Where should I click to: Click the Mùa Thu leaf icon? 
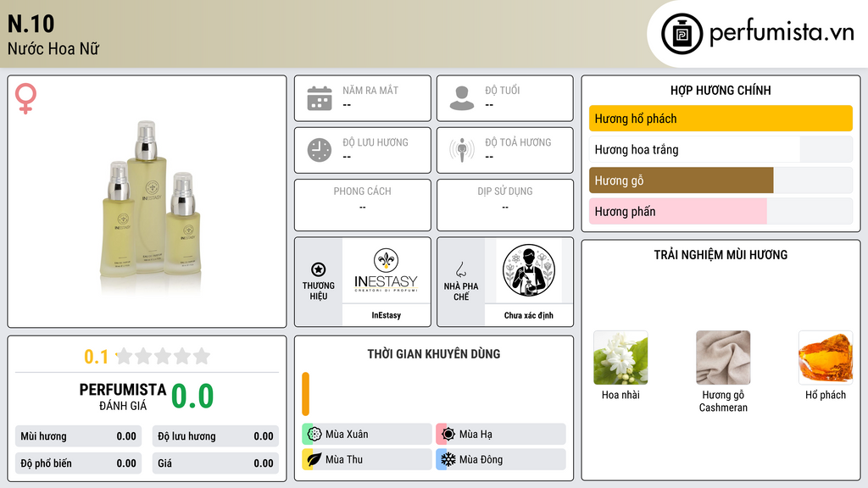pos(314,459)
